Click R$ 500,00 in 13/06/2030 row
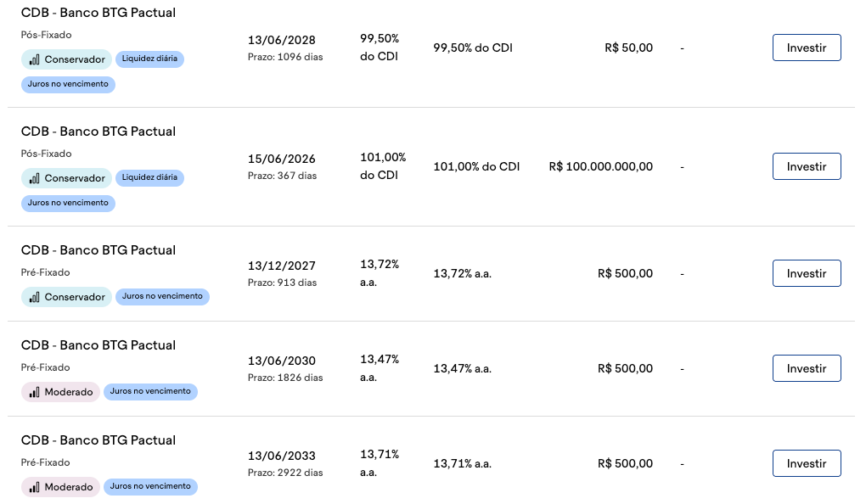 (x=625, y=369)
